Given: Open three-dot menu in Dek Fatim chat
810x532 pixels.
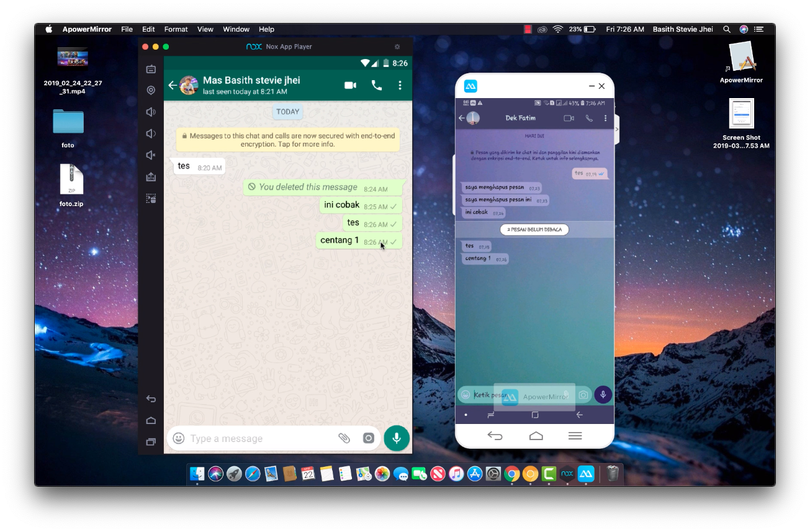Looking at the screenshot, I should coord(606,118).
